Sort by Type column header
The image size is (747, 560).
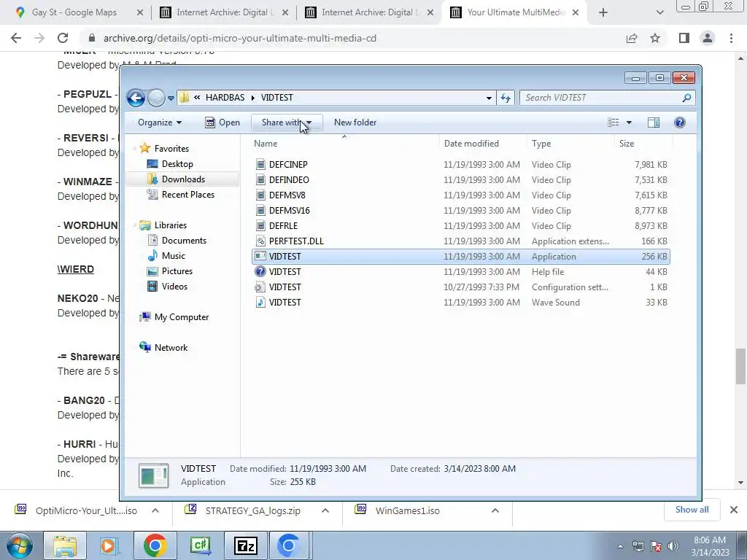click(541, 144)
